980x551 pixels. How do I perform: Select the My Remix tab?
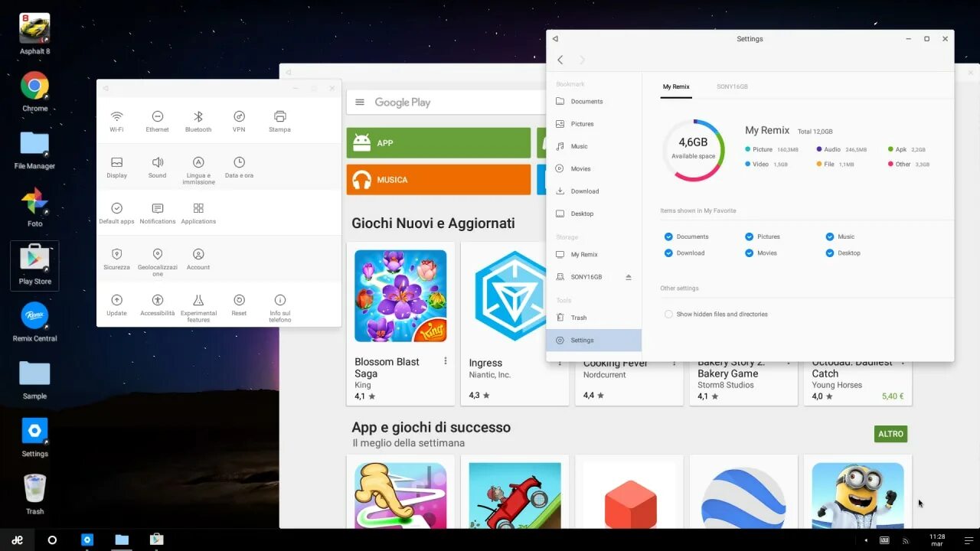pyautogui.click(x=675, y=86)
